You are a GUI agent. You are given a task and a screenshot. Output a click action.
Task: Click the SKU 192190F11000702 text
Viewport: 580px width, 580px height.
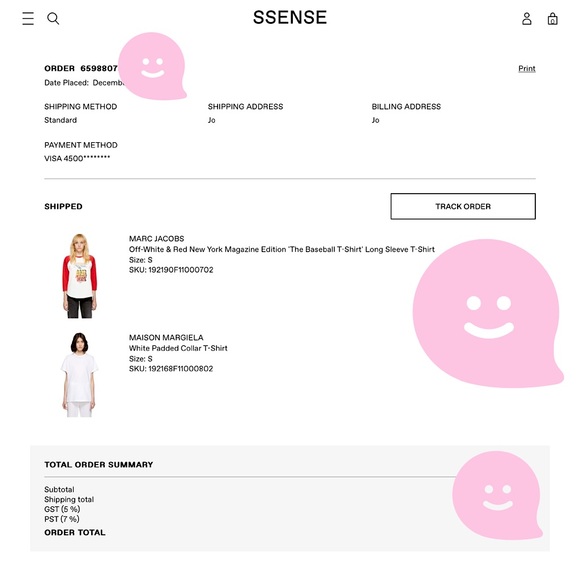click(x=171, y=270)
